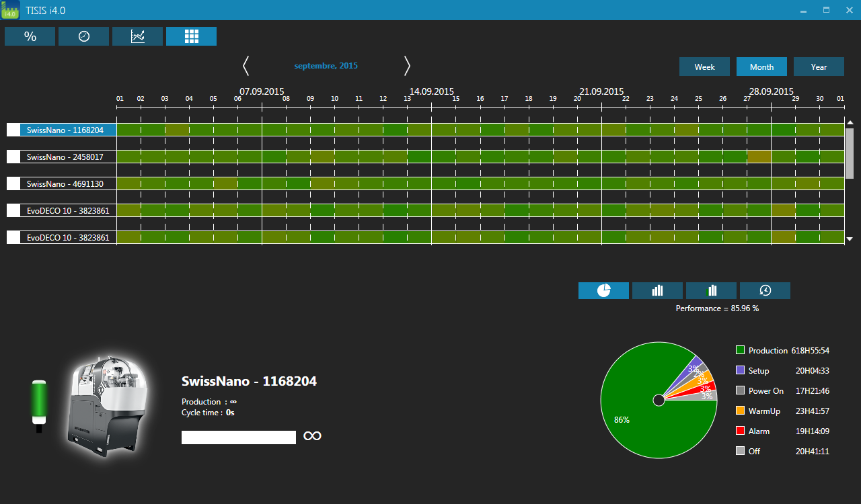Open the gauge dial view
This screenshot has height=504, width=861.
(83, 36)
